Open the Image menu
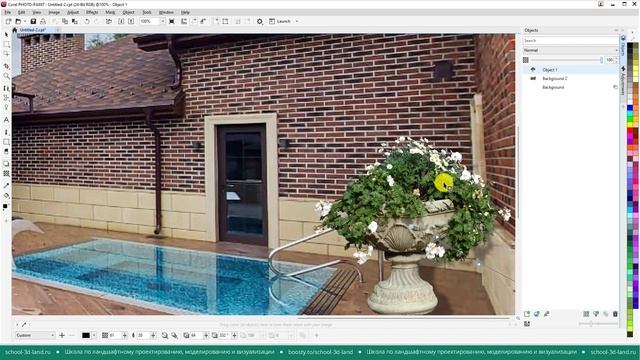Screen dimensions: 640x360 click(54, 13)
